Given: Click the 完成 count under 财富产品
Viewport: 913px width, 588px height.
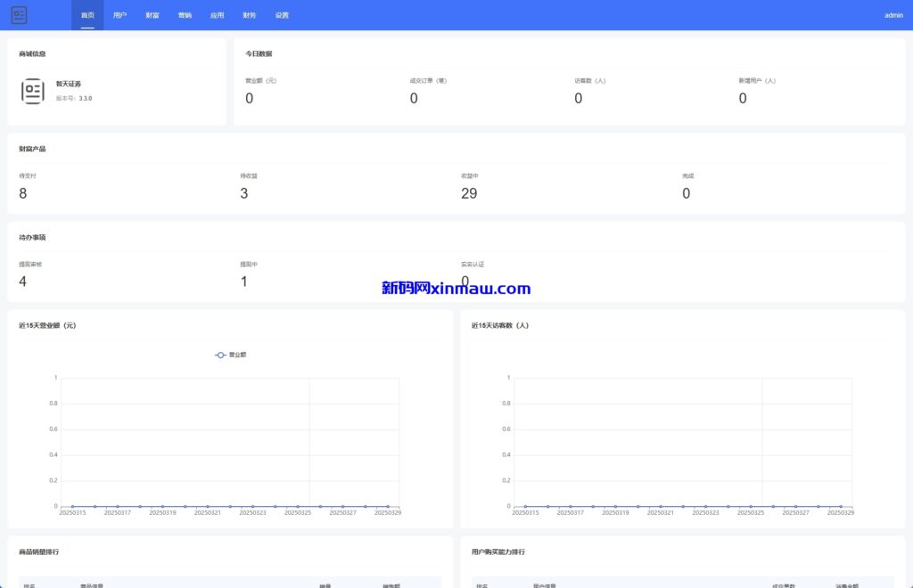Looking at the screenshot, I should point(686,193).
